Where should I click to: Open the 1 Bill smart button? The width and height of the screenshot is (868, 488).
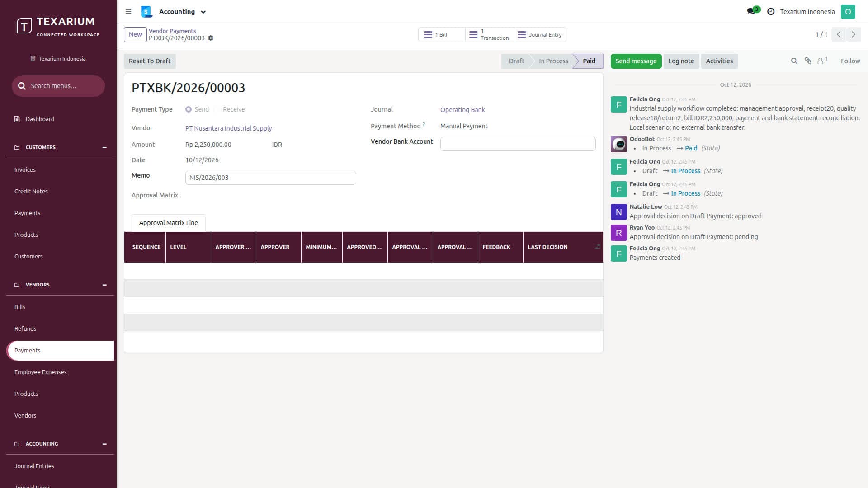pos(442,34)
